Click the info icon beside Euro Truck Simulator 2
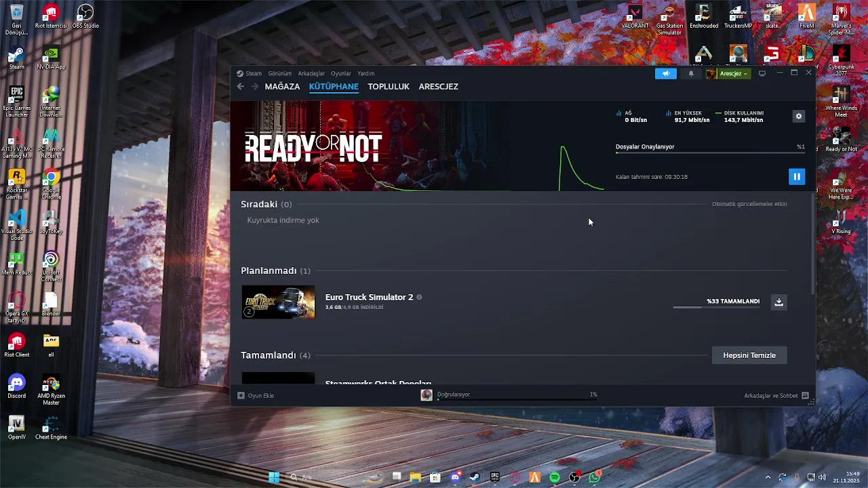This screenshot has width=868, height=488. (x=419, y=297)
